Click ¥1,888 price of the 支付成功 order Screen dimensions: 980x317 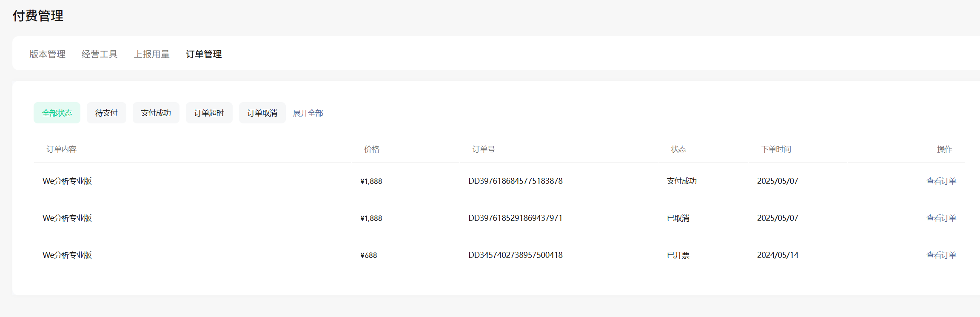(371, 181)
